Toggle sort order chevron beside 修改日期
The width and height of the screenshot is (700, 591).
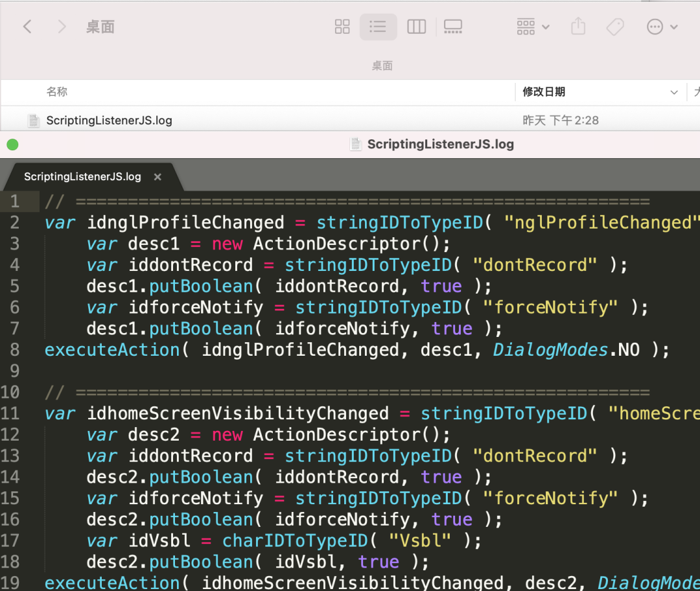click(x=673, y=93)
